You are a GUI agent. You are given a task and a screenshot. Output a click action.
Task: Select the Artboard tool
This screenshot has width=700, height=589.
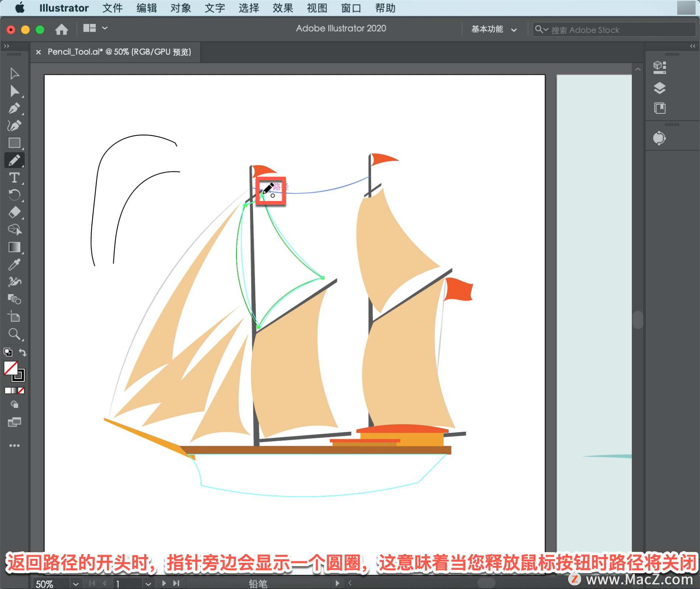pos(14,317)
